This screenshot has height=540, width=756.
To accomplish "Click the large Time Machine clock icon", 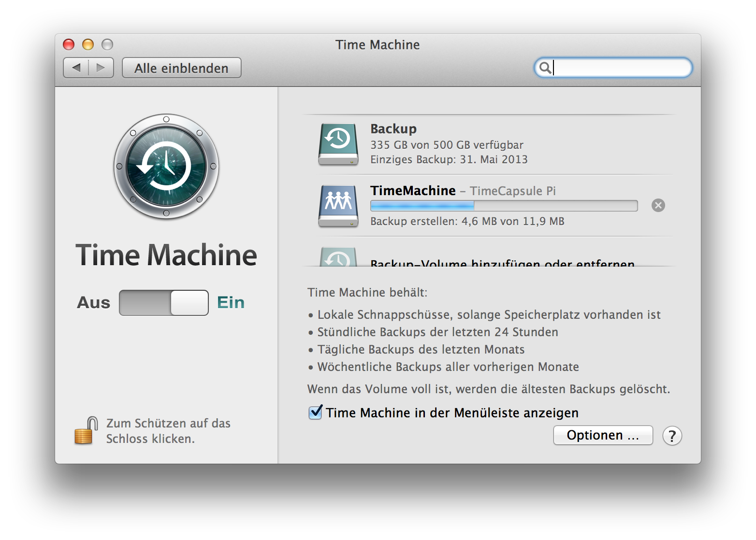I will [x=166, y=167].
